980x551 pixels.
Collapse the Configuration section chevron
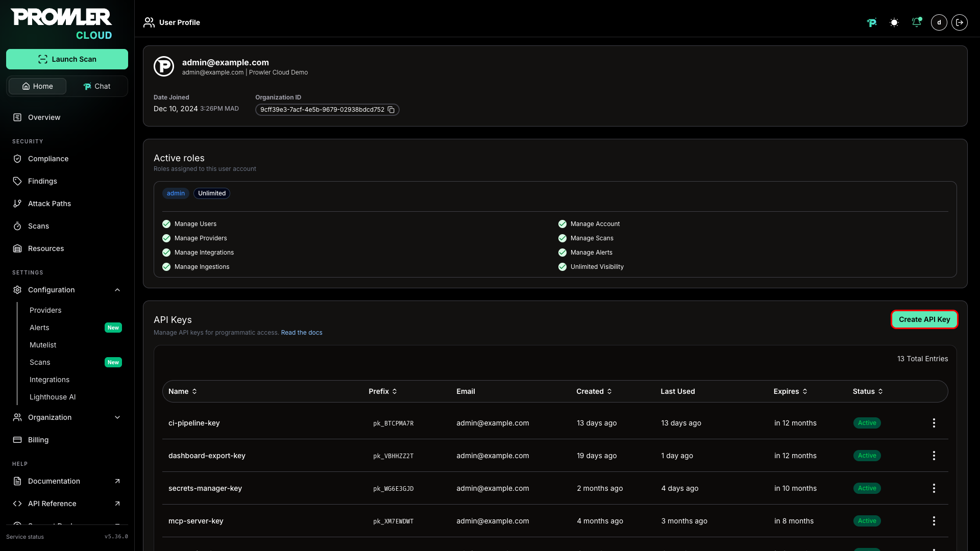click(x=117, y=290)
